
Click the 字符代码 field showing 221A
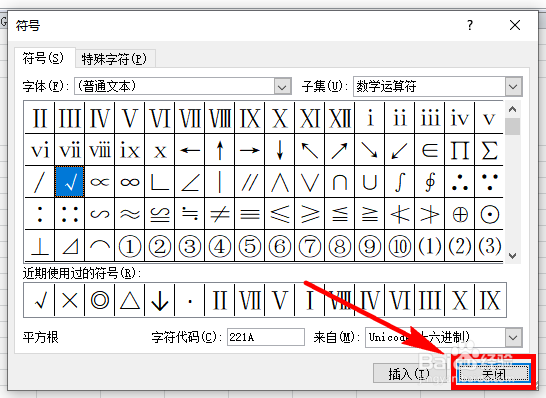coord(266,337)
